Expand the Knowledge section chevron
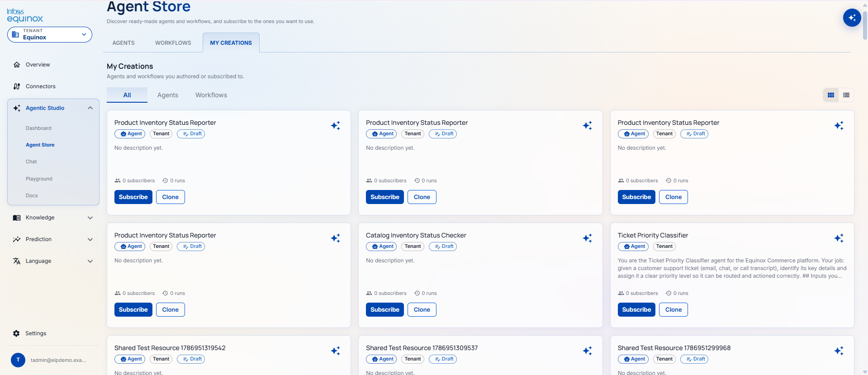Image resolution: width=868 pixels, height=375 pixels. 90,218
